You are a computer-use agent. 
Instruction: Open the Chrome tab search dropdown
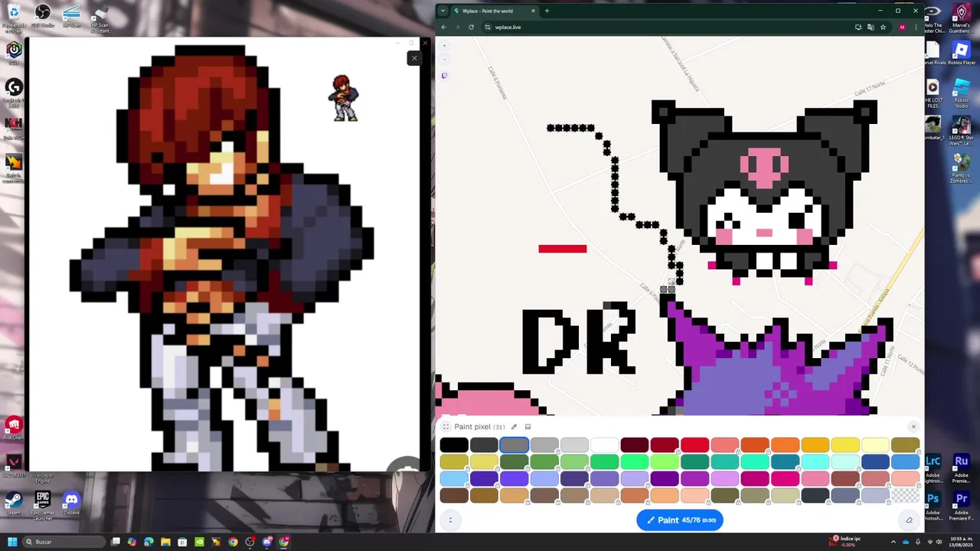[443, 11]
